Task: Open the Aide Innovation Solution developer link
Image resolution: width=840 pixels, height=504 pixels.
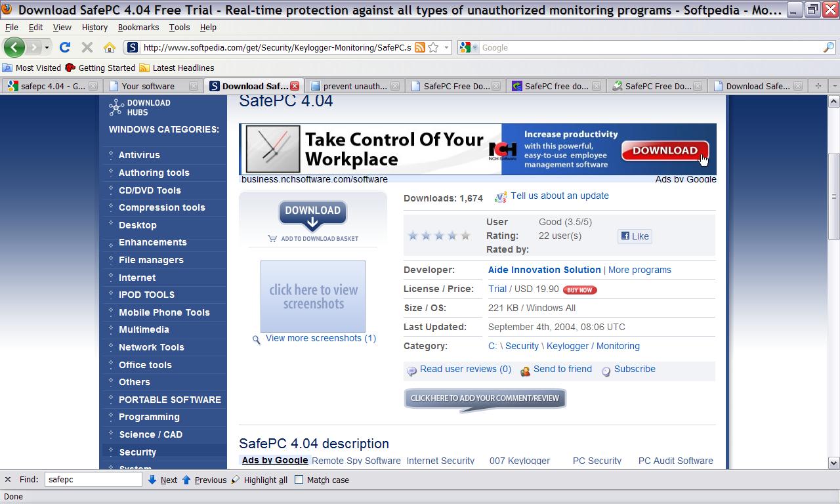Action: (x=544, y=270)
